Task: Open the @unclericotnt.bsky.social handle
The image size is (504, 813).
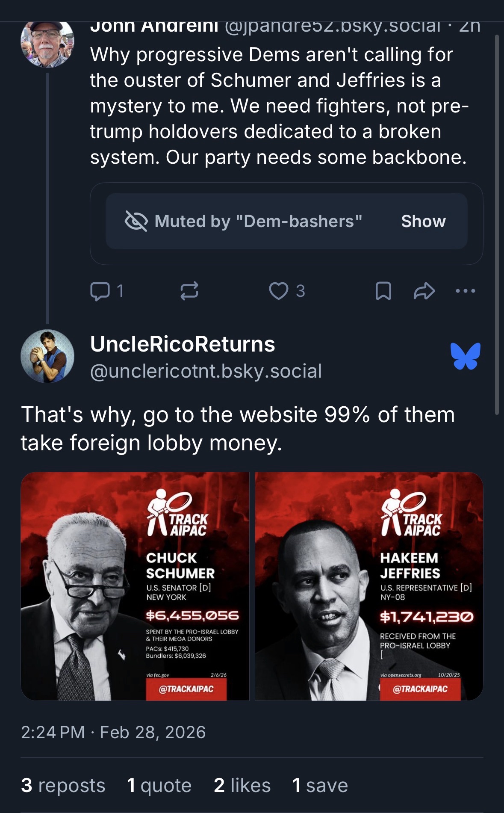Action: tap(206, 371)
